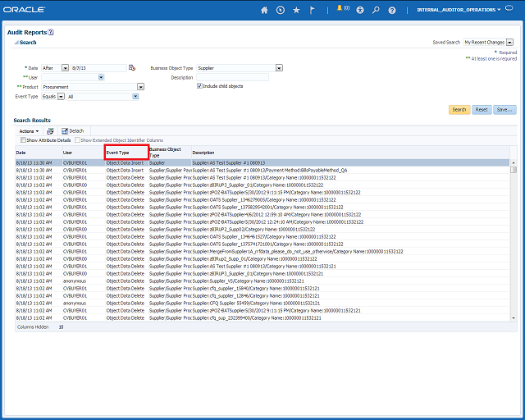
Task: Click the Search button
Action: [459, 110]
